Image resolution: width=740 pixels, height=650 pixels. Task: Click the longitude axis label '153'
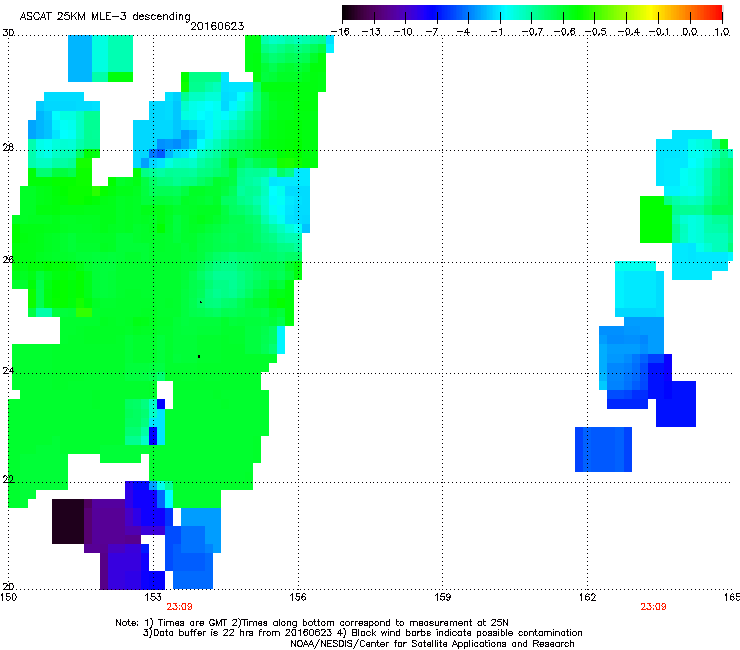(x=153, y=597)
